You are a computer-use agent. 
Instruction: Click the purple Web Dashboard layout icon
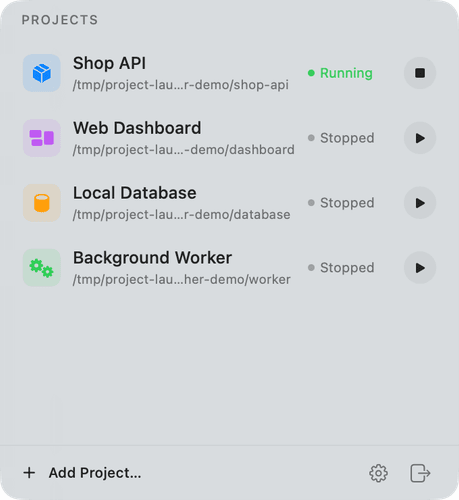42,138
